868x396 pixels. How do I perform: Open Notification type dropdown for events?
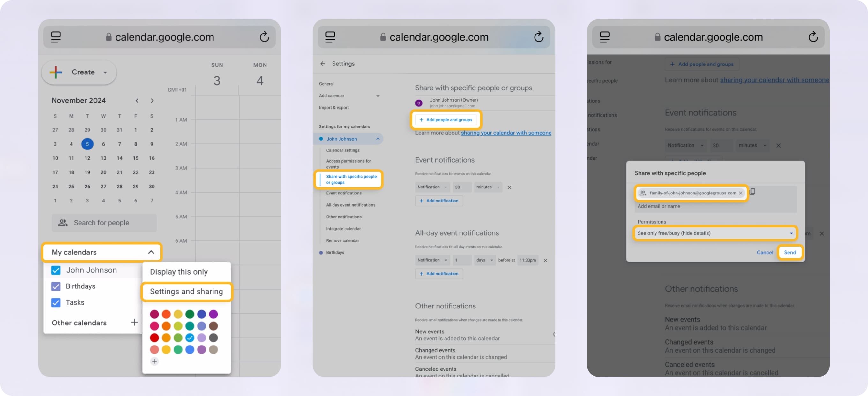coord(432,187)
